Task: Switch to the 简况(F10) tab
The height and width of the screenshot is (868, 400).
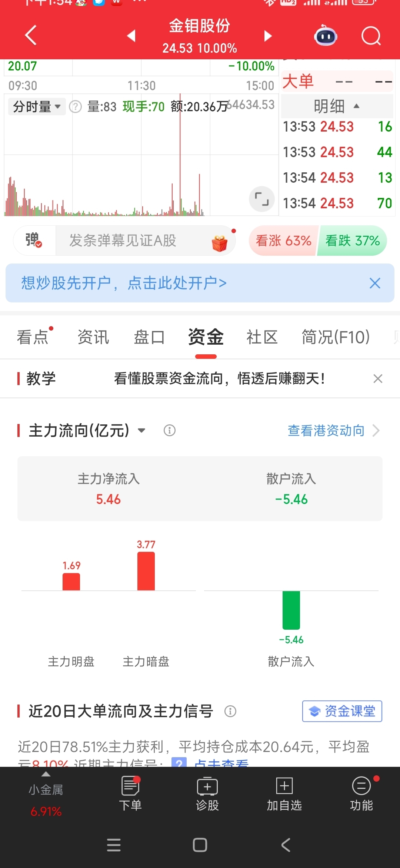Action: tap(336, 337)
